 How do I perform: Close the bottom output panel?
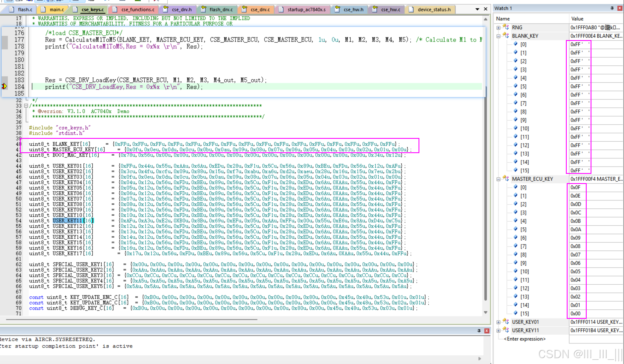coord(487,331)
